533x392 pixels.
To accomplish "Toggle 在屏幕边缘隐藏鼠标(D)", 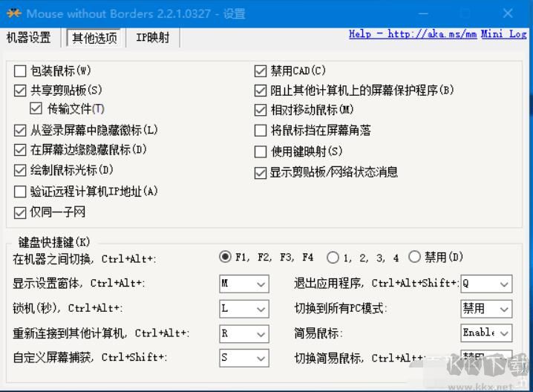I will tap(20, 149).
